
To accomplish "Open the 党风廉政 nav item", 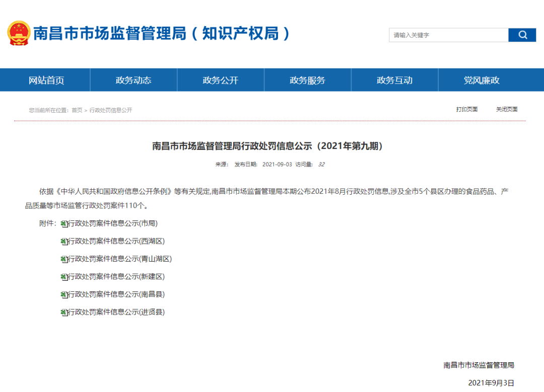I will 482,80.
